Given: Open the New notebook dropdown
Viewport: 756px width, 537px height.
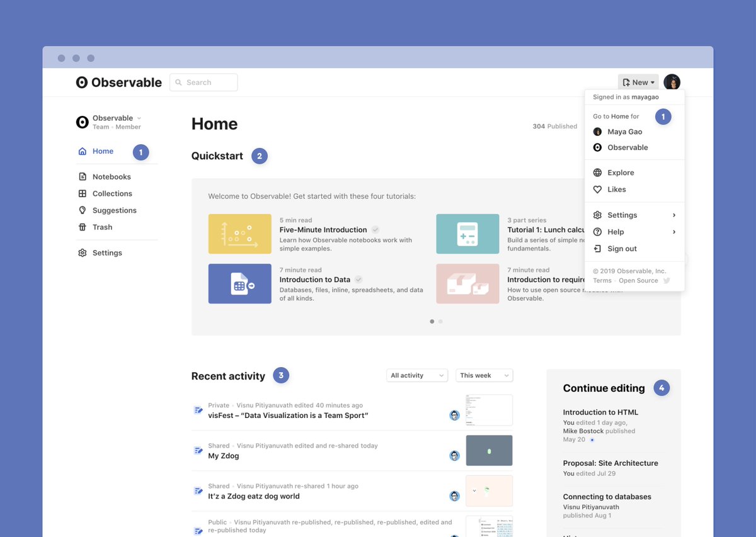Looking at the screenshot, I should (x=638, y=82).
